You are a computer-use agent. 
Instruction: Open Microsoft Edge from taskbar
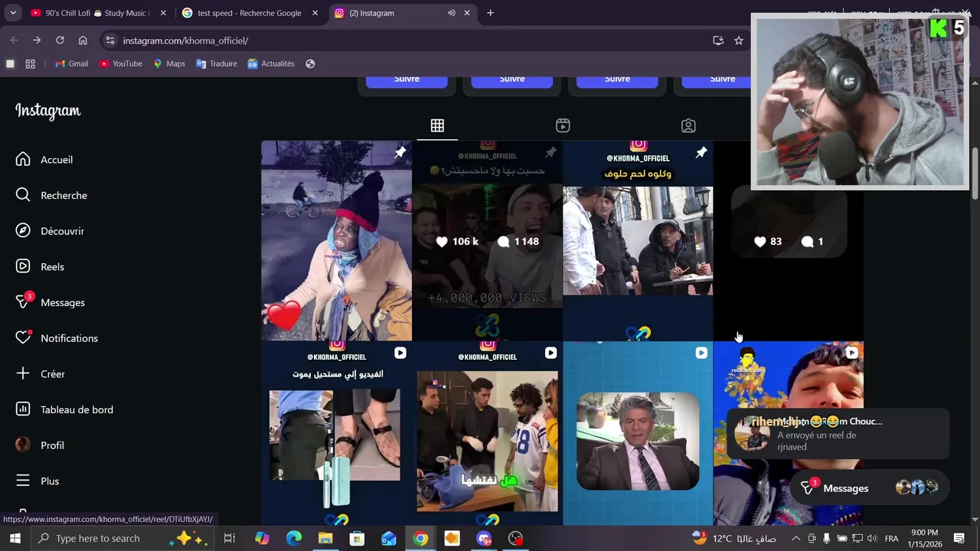(x=294, y=538)
